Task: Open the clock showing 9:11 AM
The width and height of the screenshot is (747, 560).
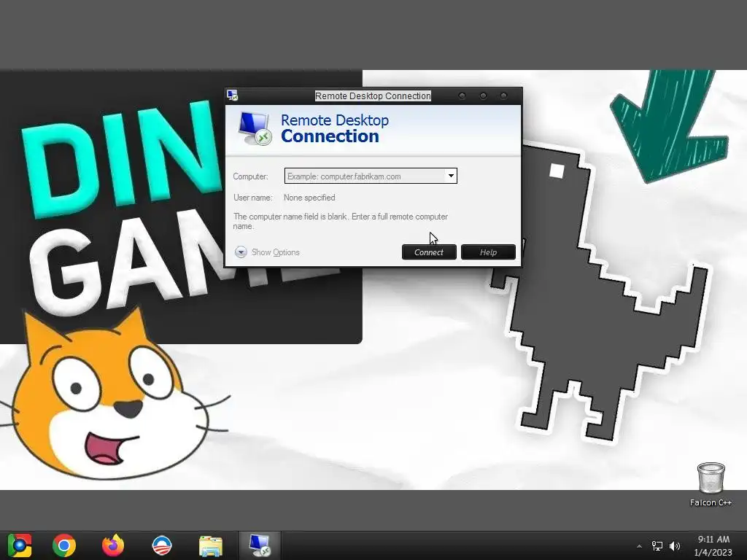Action: pyautogui.click(x=713, y=545)
